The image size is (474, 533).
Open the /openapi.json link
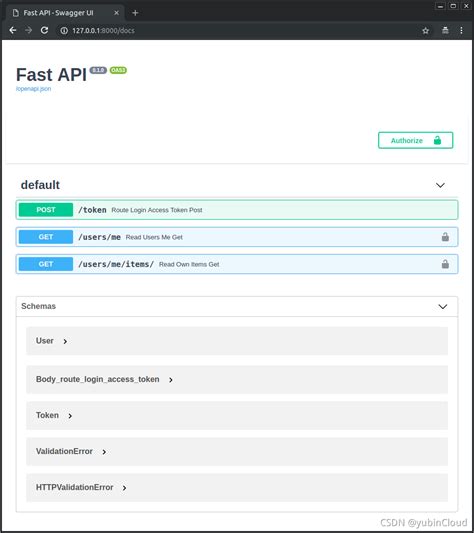(x=33, y=89)
